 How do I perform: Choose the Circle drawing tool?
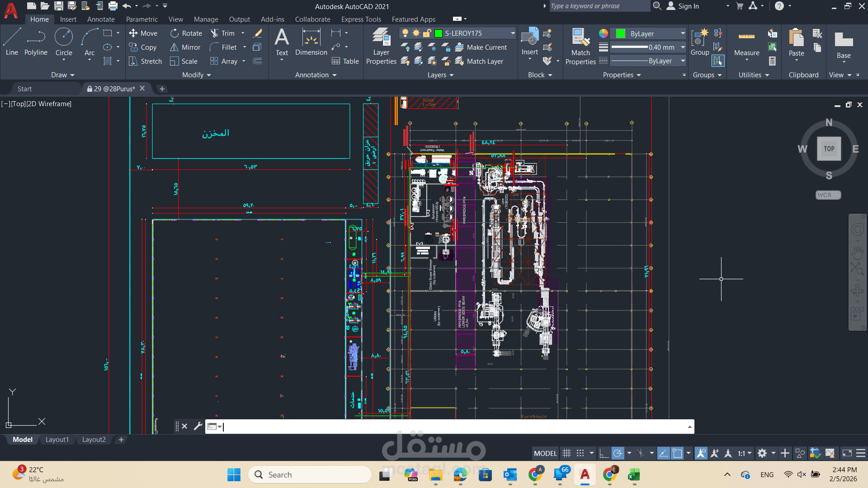64,42
